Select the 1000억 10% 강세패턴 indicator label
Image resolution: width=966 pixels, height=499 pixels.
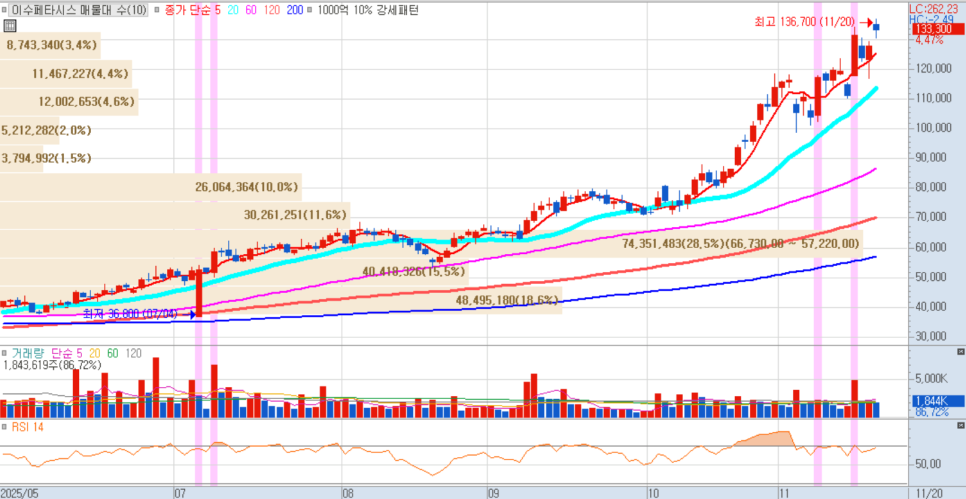[x=367, y=10]
